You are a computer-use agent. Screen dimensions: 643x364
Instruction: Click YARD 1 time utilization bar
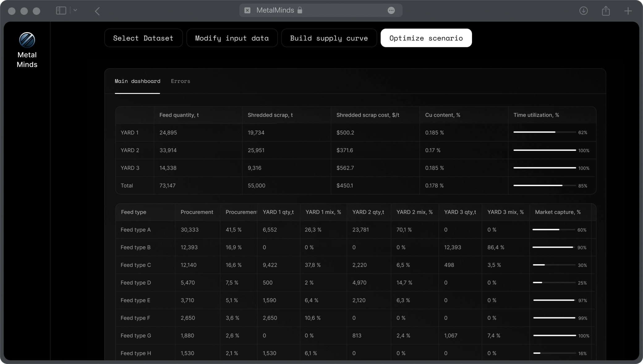pos(544,132)
